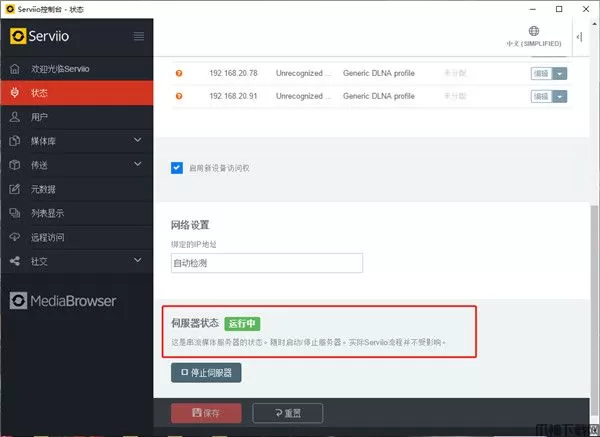
Task: Click the 停止伺服器 button
Action: (206, 373)
